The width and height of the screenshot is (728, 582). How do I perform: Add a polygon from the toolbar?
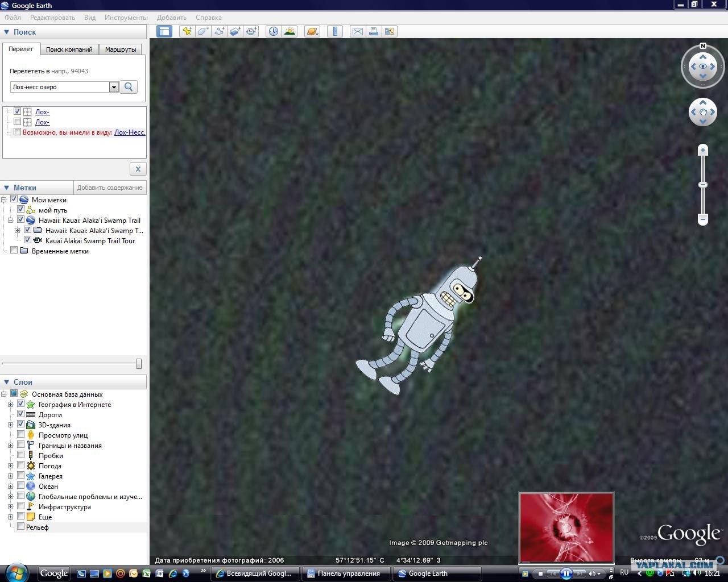click(203, 31)
